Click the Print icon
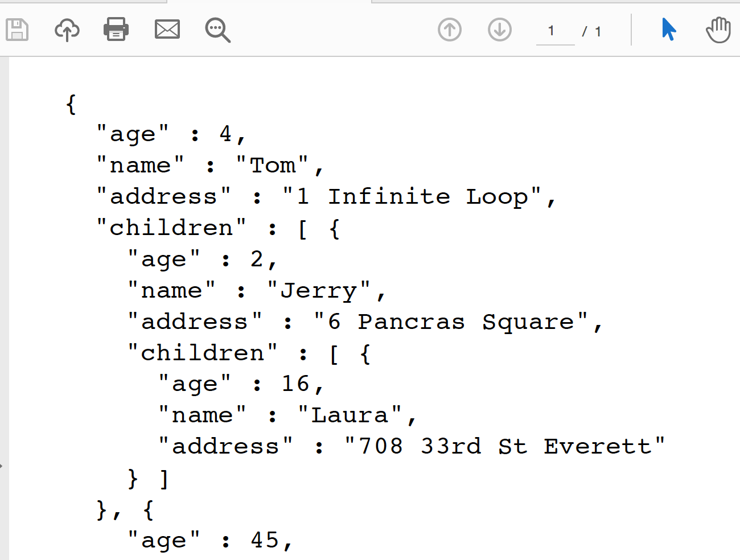The height and width of the screenshot is (560, 740). [116, 30]
